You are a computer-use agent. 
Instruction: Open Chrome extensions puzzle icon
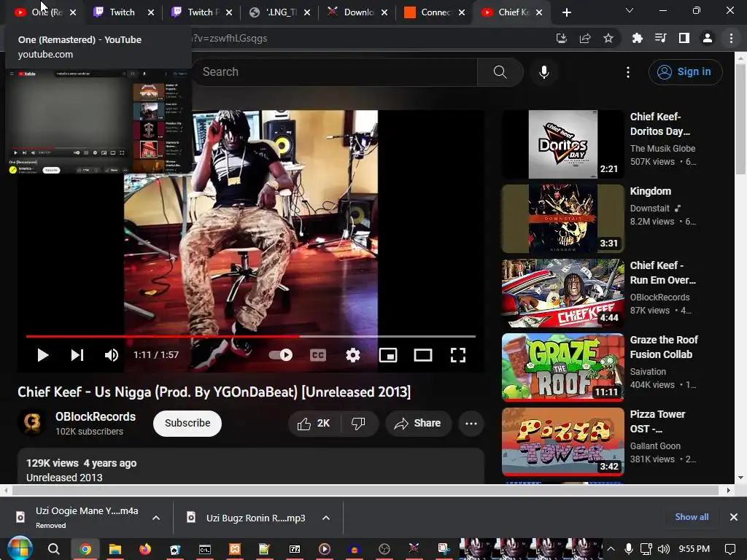click(637, 38)
